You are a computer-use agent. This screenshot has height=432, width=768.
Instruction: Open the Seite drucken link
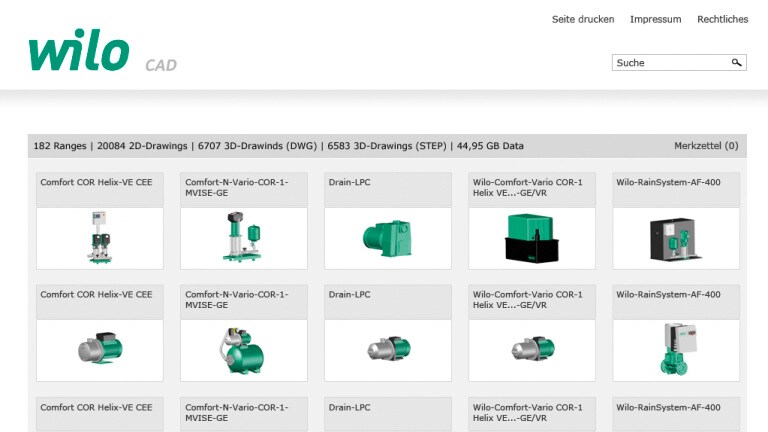583,20
